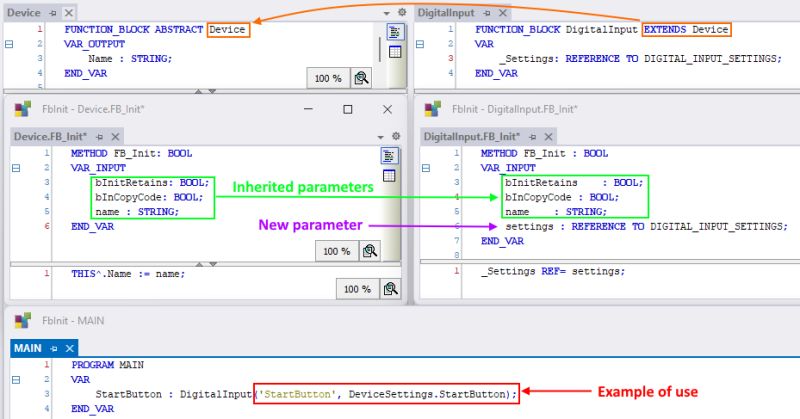800x419 pixels.
Task: Click '_Settings REF= settings;' code line
Action: [x=553, y=272]
